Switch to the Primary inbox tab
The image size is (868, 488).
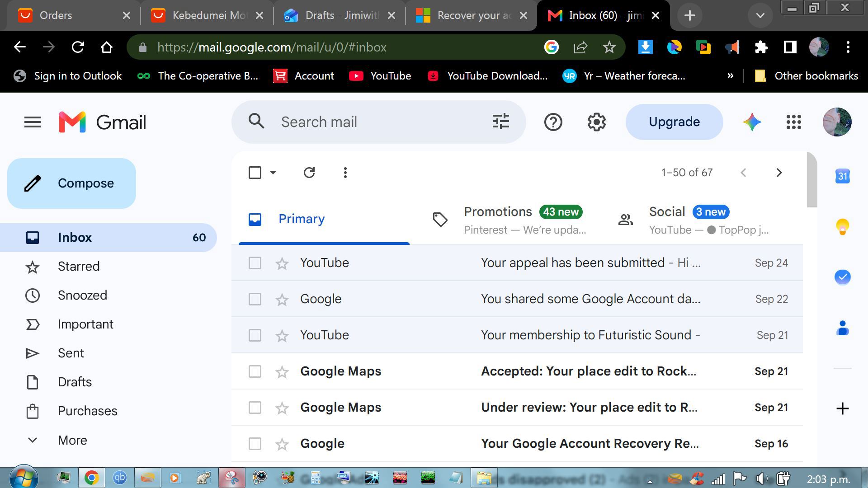click(x=324, y=220)
